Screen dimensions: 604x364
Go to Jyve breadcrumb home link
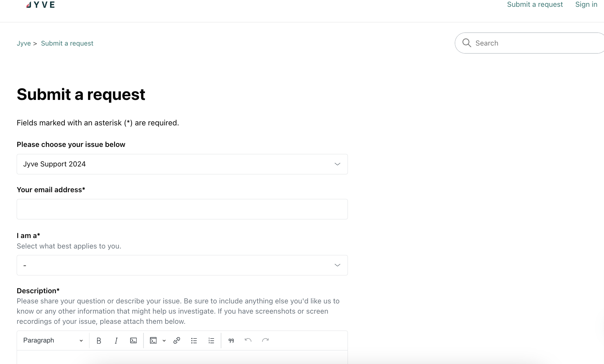[24, 43]
